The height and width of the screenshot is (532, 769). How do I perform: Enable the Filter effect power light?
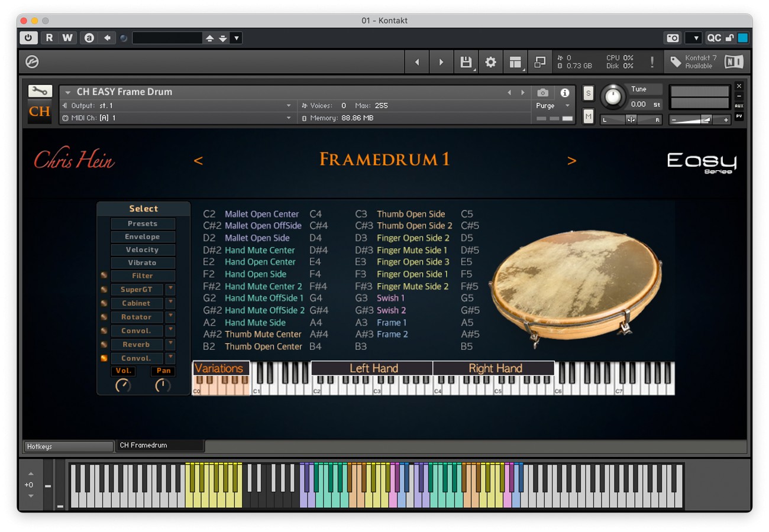click(x=104, y=275)
